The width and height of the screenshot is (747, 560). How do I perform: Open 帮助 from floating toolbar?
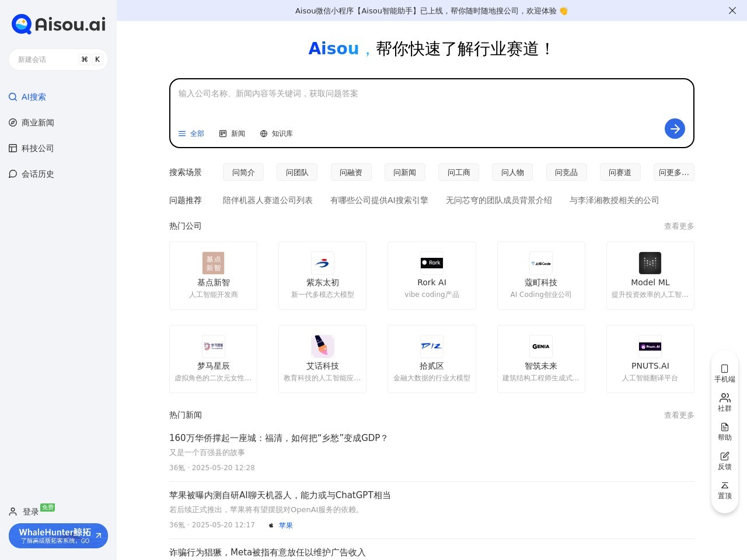click(725, 432)
